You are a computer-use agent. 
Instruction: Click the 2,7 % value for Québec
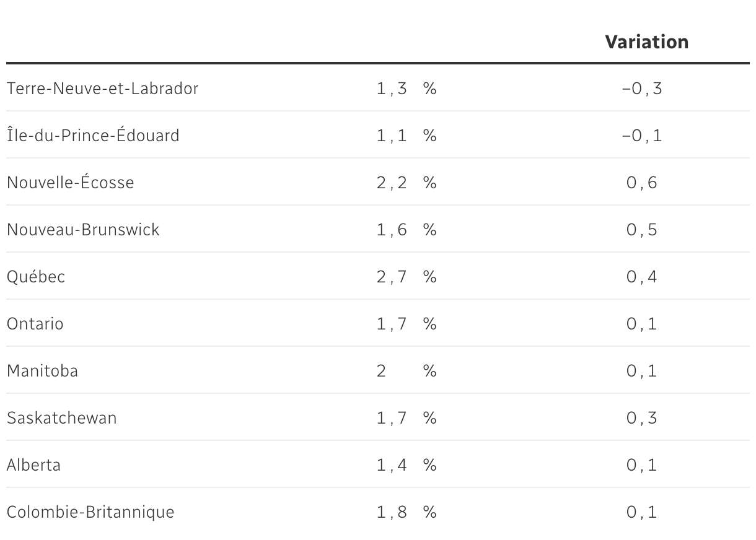coord(407,277)
